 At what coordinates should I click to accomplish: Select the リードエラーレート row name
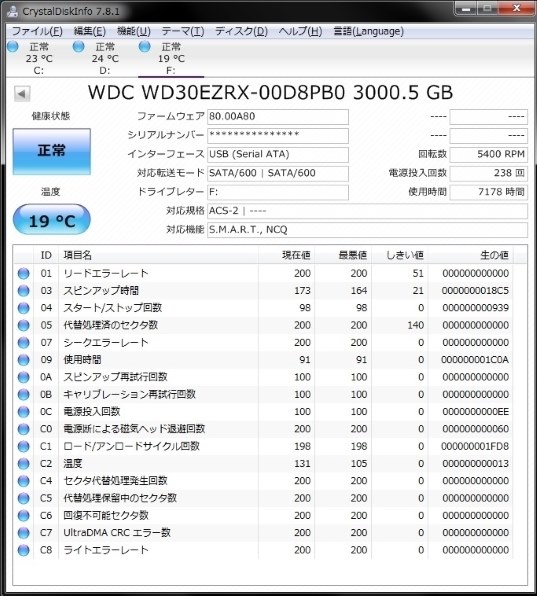click(x=106, y=273)
